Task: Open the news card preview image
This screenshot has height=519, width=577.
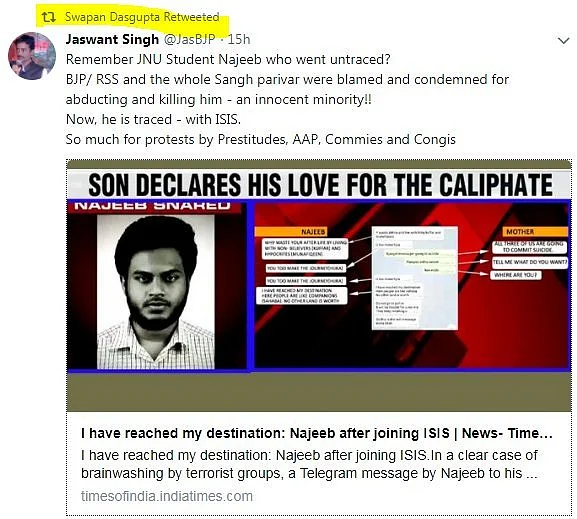Action: [x=319, y=286]
